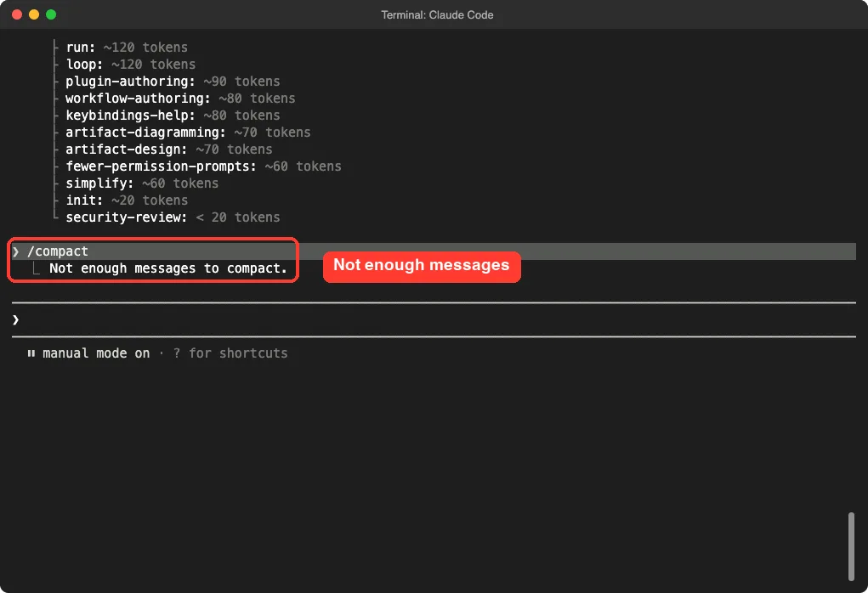Viewport: 868px width, 593px height.
Task: Click the 'keybindings-help: ~80 tokens' row
Action: click(173, 115)
